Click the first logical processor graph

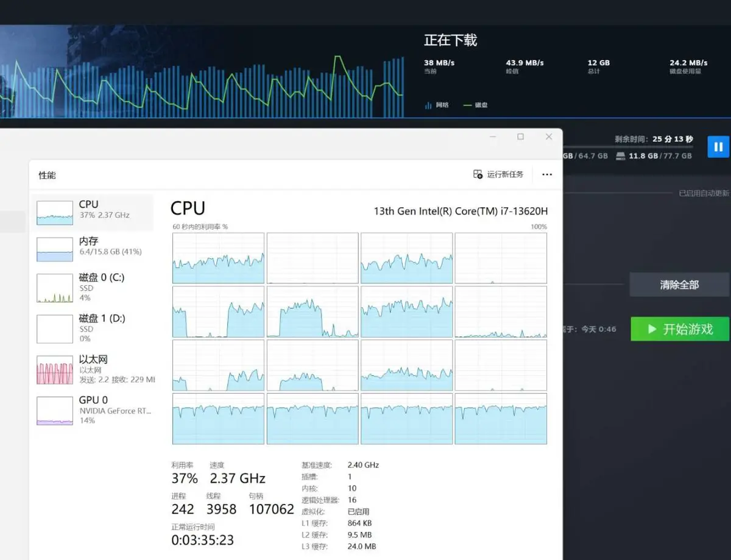point(218,258)
